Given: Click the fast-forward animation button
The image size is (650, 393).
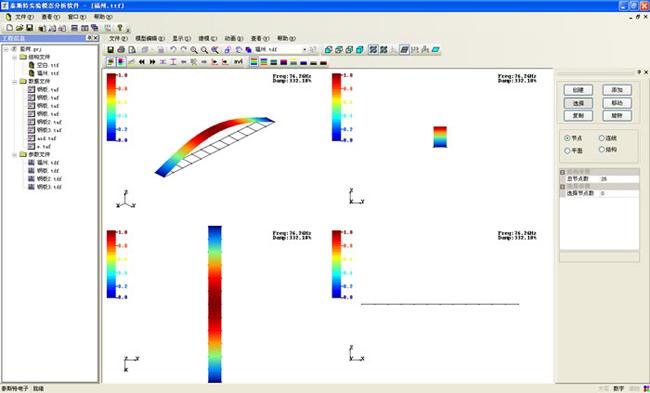Looking at the screenshot, I should (x=152, y=62).
